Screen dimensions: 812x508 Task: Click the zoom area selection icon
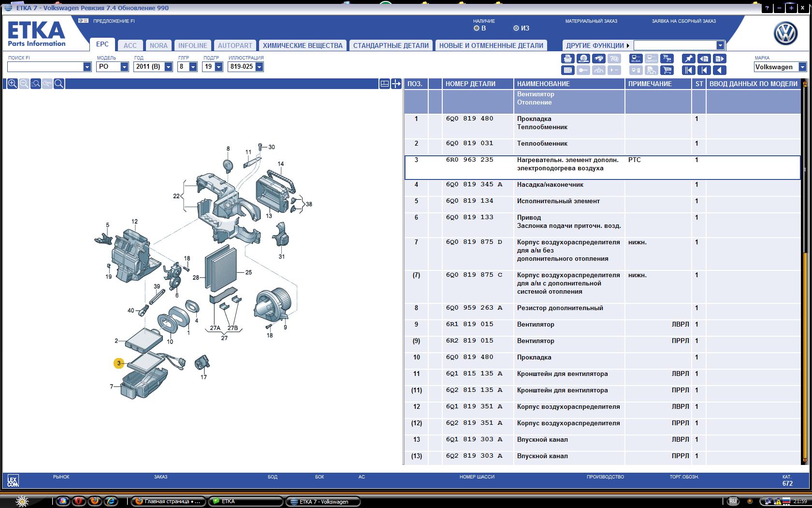coord(36,84)
